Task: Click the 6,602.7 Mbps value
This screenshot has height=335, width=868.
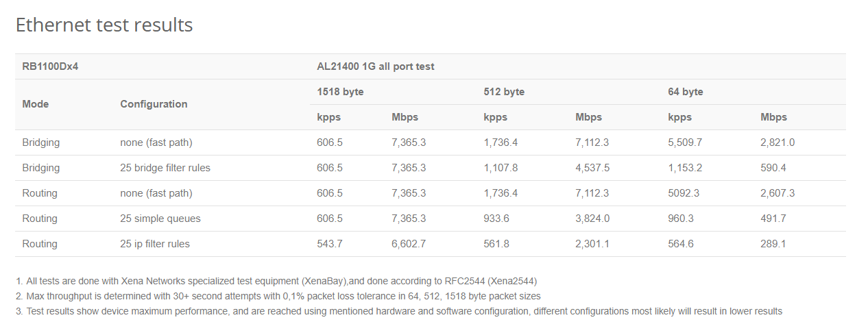Action: tap(409, 244)
